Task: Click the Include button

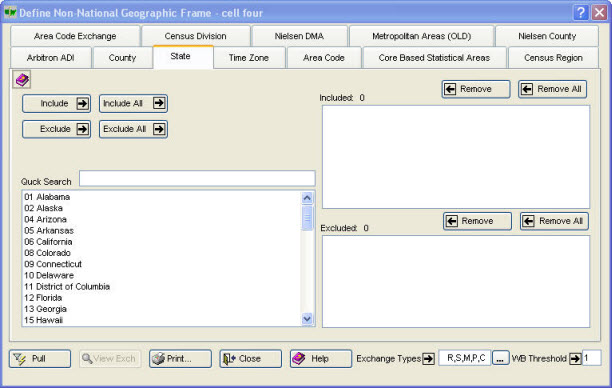Action: click(x=57, y=103)
